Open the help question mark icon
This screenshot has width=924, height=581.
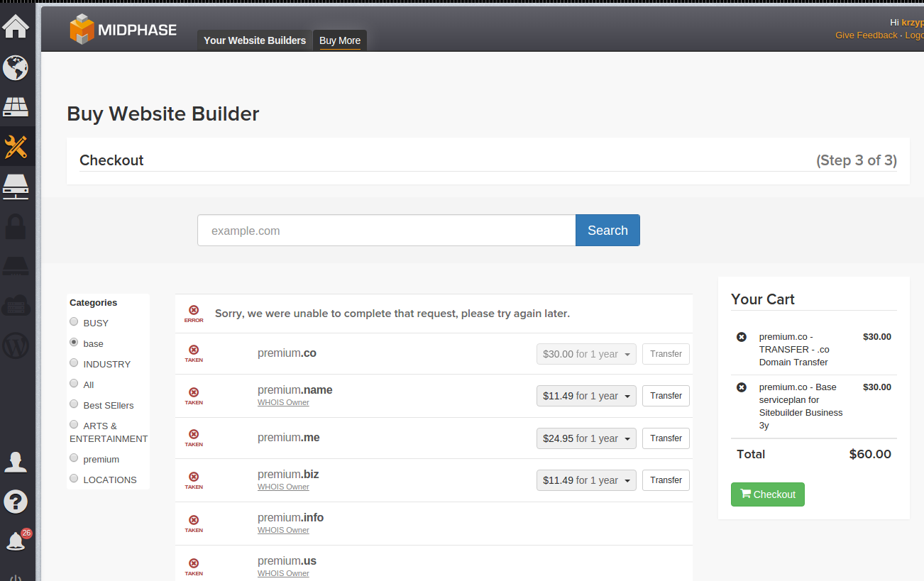pyautogui.click(x=16, y=502)
